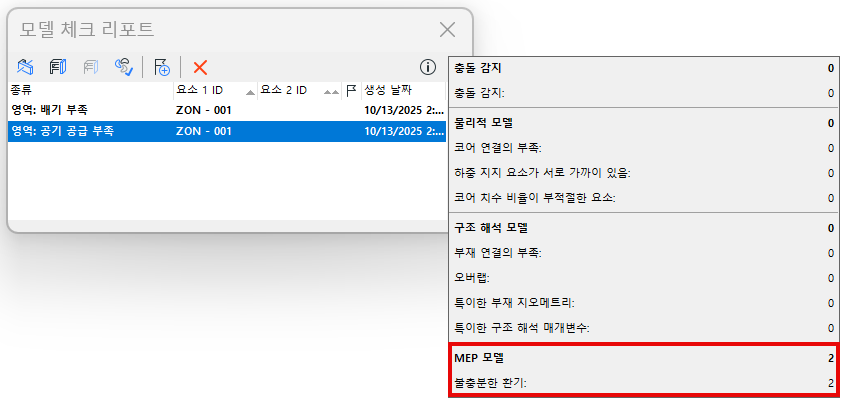The image size is (844, 404).
Task: Click the second toolbar icon, the blue-edged flag
Action: (58, 67)
